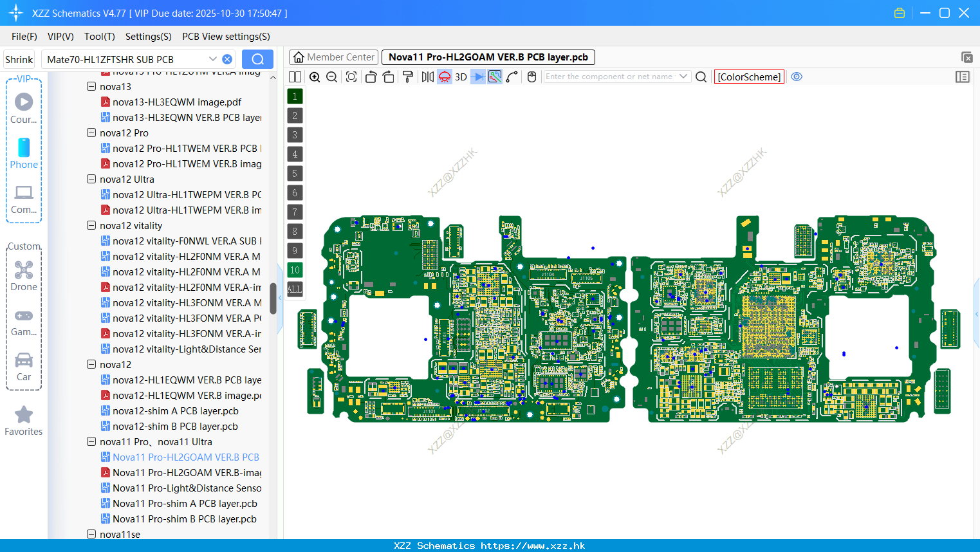Open the model search dropdown arrow
This screenshot has width=980, height=552.
click(212, 59)
